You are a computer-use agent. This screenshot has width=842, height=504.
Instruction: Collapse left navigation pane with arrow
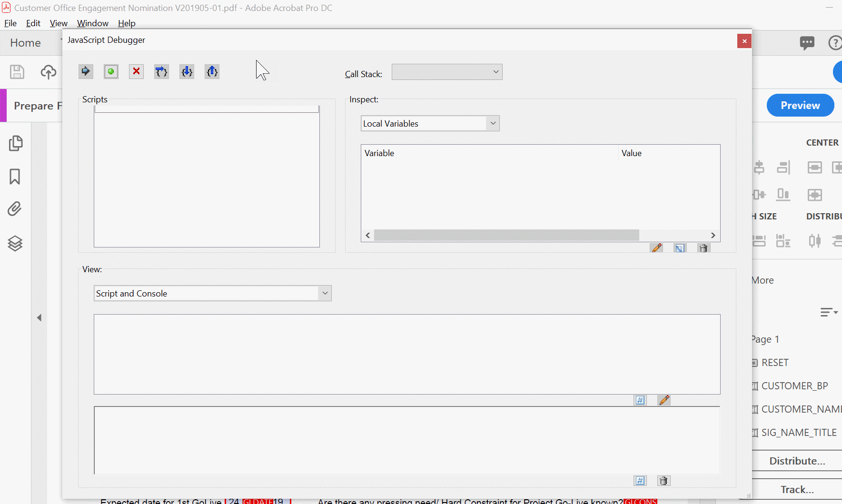40,317
